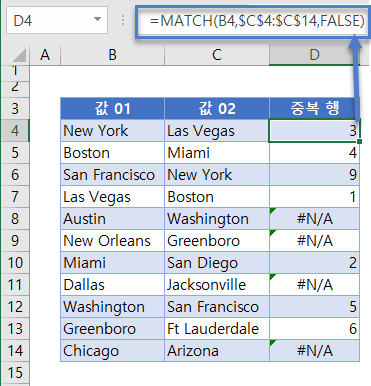Click the 값 01 header cell

[x=112, y=108]
